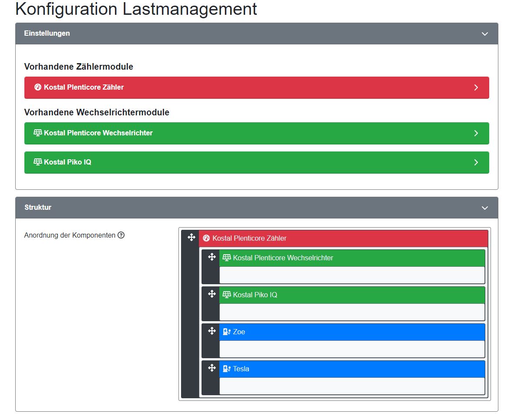The image size is (511, 420).
Task: Select the Zoe charge point node
Action: (352, 332)
